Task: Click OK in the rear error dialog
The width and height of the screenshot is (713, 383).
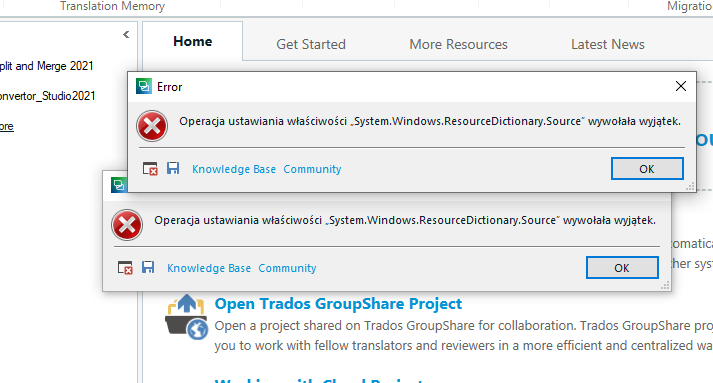Action: coord(622,267)
